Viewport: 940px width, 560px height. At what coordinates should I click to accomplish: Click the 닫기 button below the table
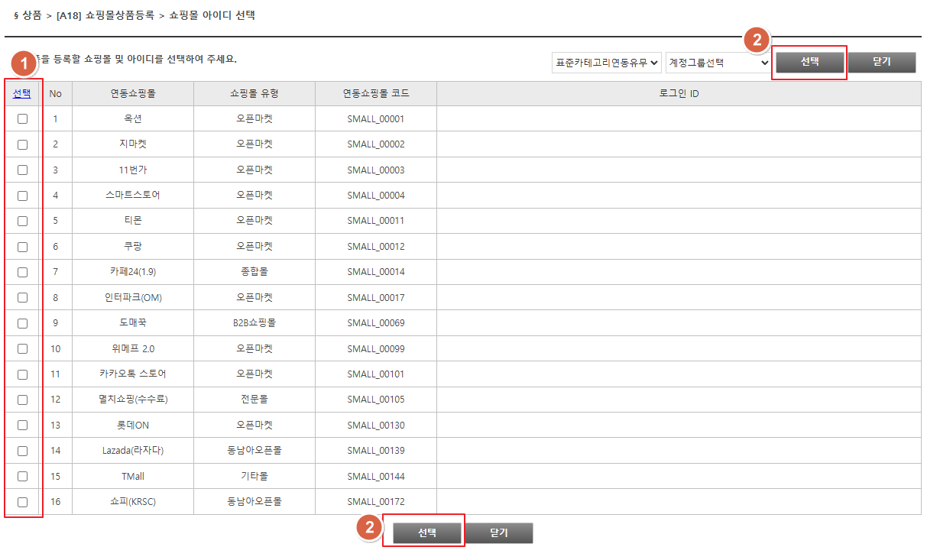coord(499,533)
